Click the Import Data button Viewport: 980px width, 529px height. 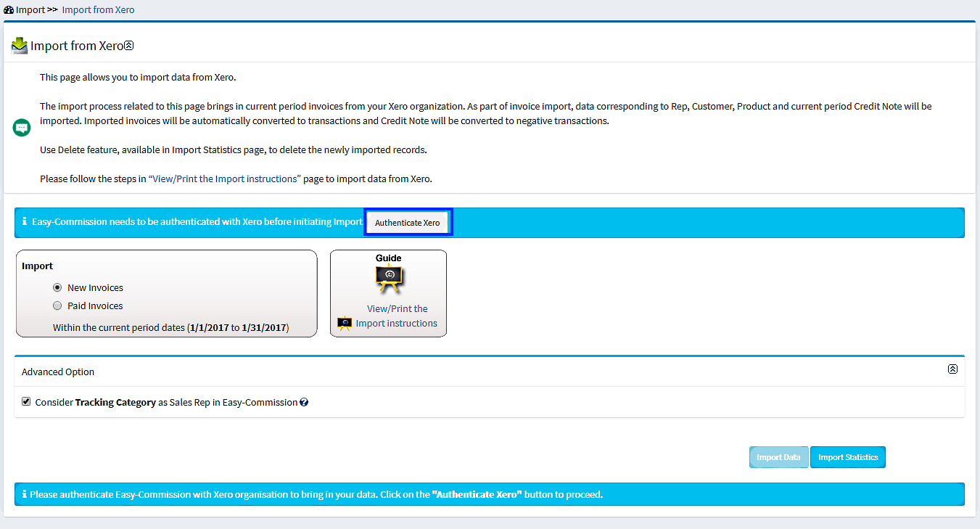pyautogui.click(x=778, y=457)
